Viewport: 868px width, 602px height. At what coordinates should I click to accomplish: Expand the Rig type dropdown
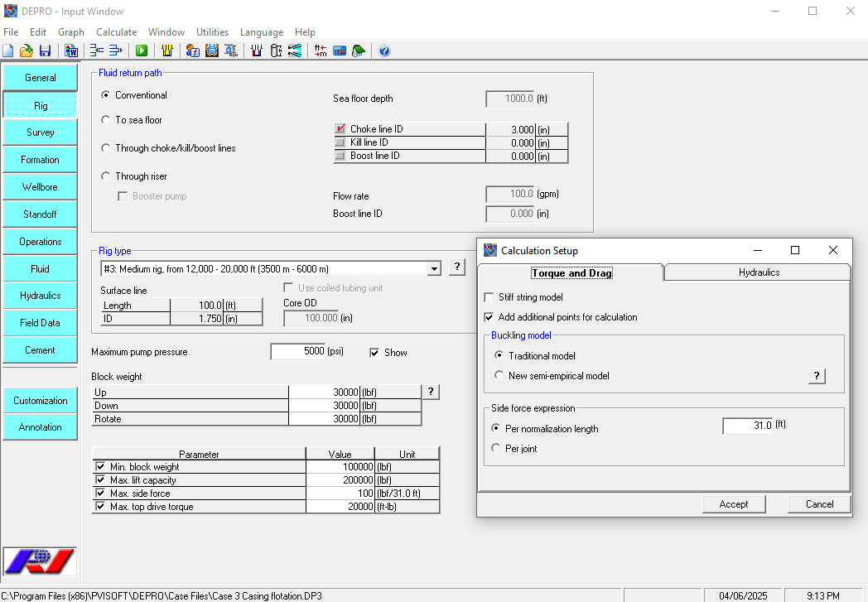click(434, 268)
